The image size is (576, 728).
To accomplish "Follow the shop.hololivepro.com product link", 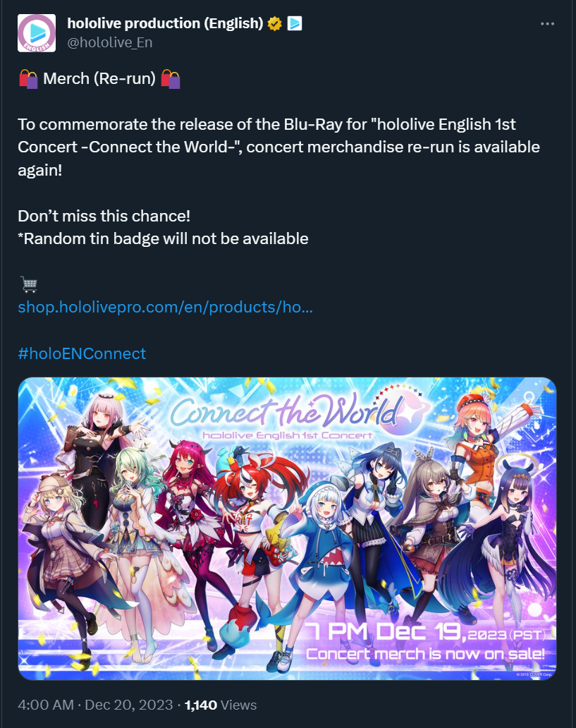I will tap(165, 308).
